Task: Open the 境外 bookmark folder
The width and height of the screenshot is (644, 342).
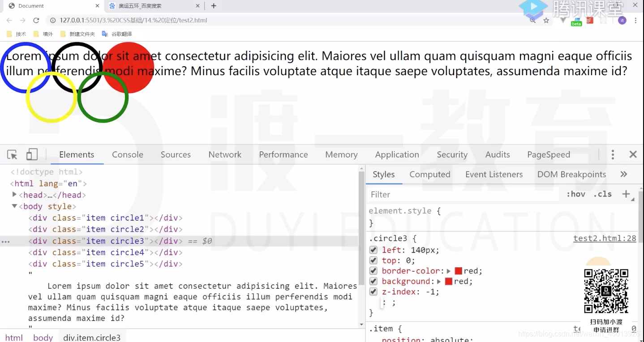Action: tap(43, 34)
